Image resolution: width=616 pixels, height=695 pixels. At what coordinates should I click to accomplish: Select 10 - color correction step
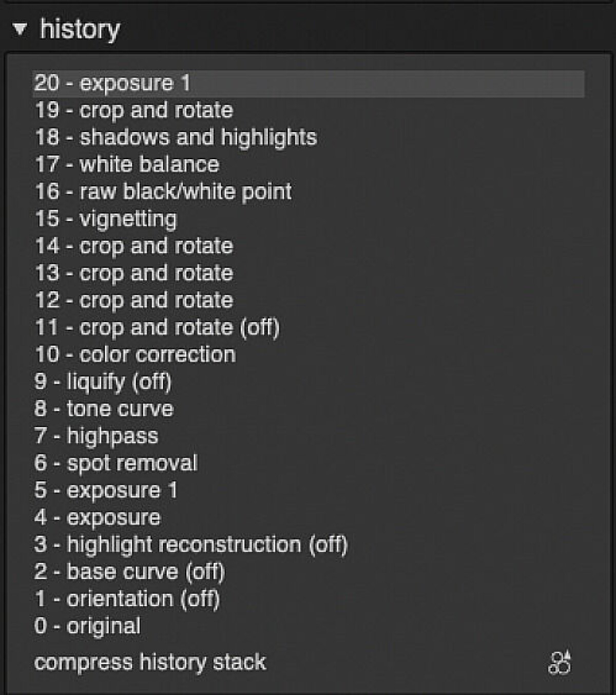tap(309, 355)
